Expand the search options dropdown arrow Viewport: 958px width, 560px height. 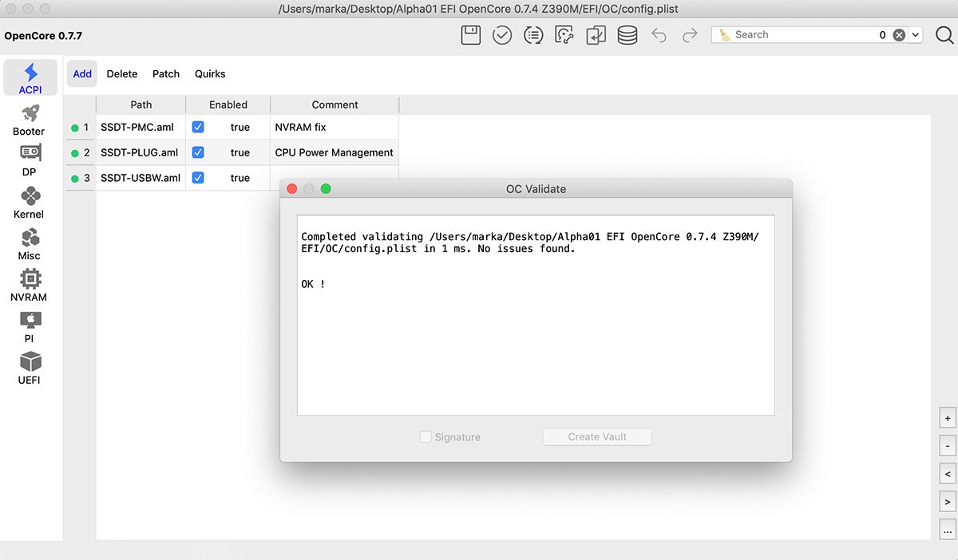click(x=915, y=35)
